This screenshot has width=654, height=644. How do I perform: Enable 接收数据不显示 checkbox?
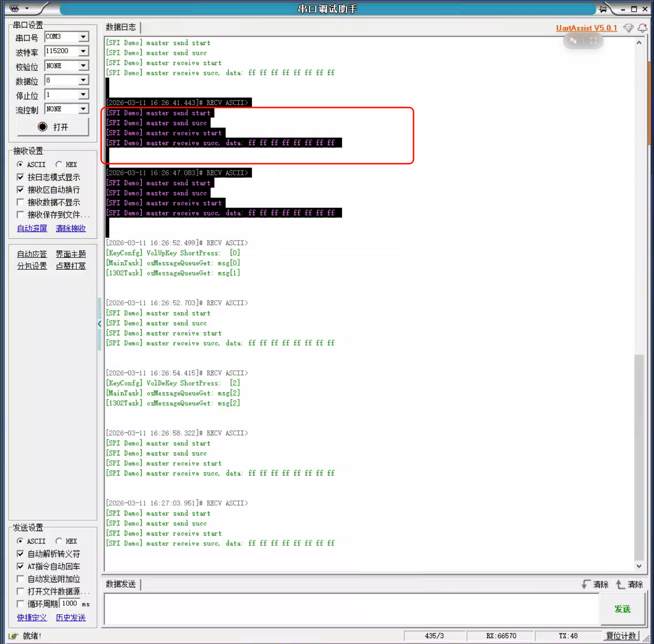coord(20,202)
